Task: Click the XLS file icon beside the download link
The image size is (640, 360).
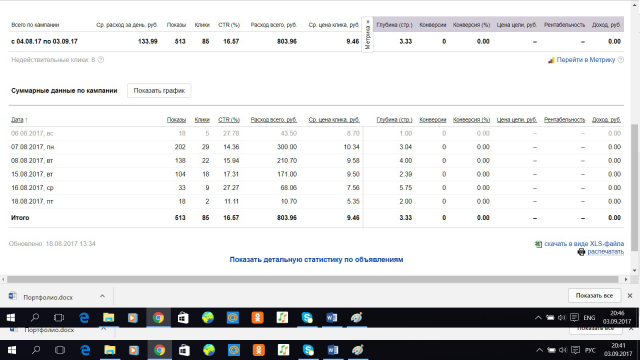Action: click(x=538, y=244)
